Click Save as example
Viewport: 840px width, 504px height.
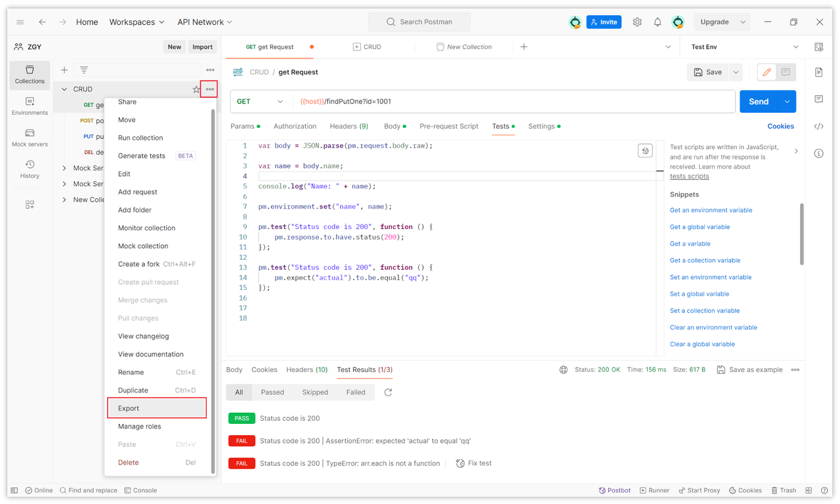pos(749,370)
